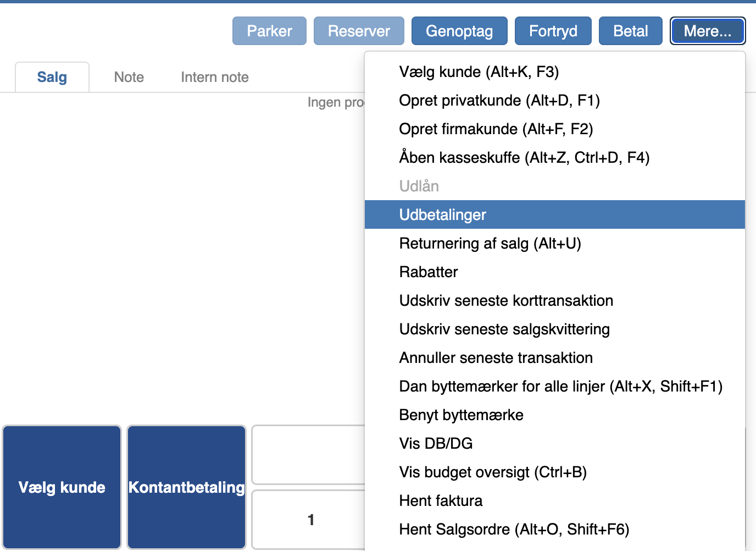Click the Genoptag button

pos(459,31)
